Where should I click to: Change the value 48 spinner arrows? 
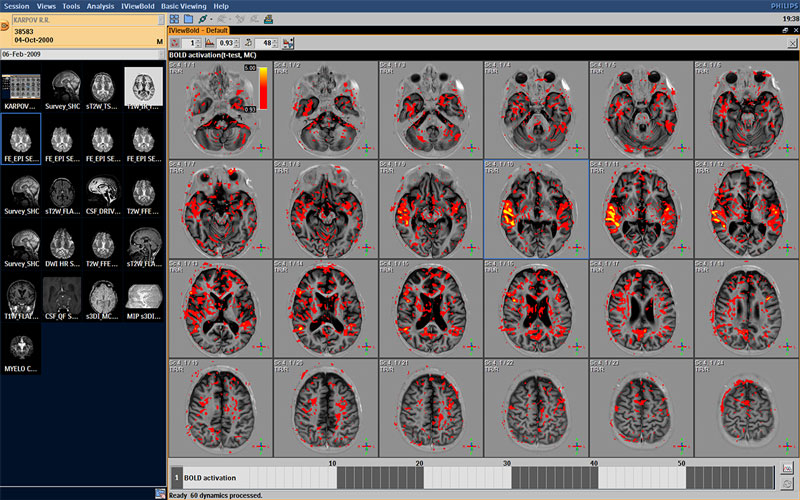277,43
